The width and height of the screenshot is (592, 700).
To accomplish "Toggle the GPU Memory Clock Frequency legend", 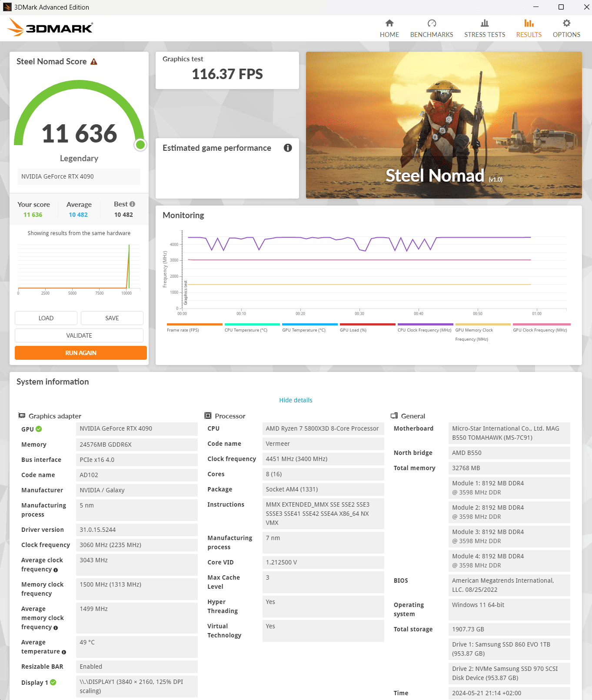I will (483, 332).
